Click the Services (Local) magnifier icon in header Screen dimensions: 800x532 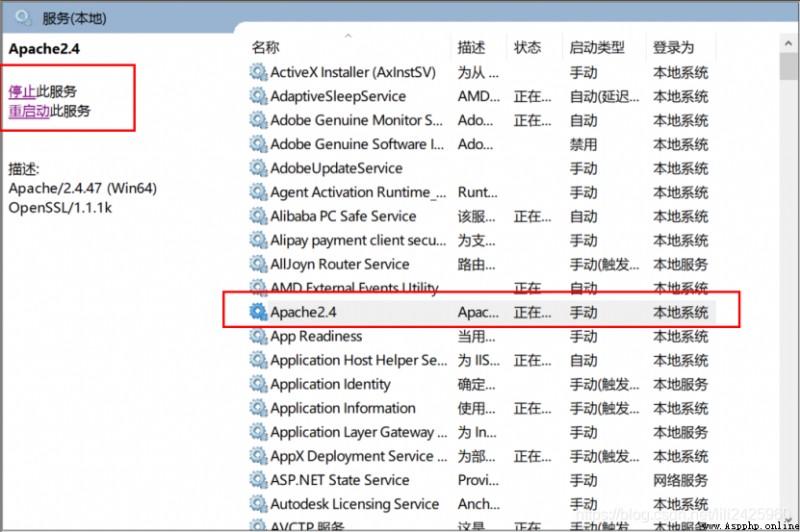[23, 18]
